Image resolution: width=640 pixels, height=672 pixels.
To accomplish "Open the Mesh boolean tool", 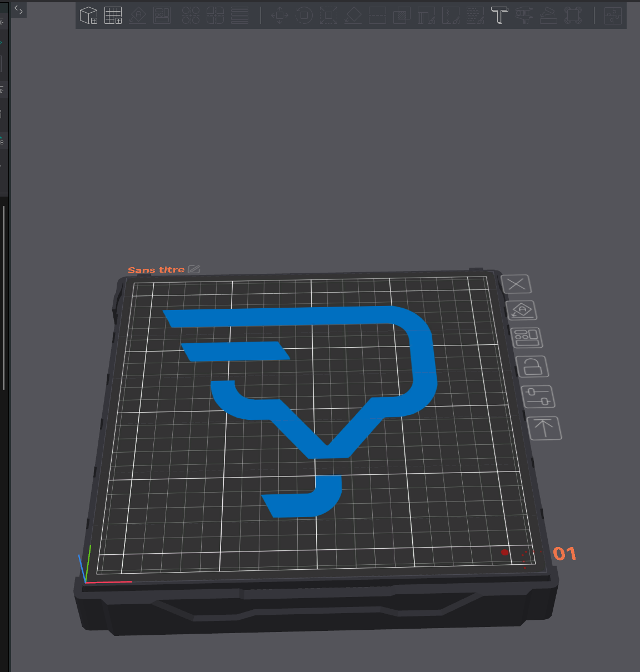I will coord(402,15).
